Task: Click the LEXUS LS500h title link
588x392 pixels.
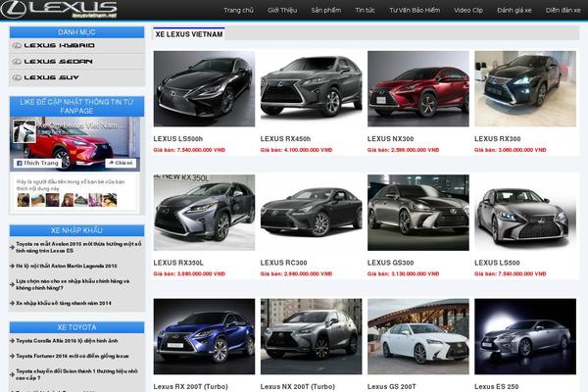Action: [x=178, y=139]
